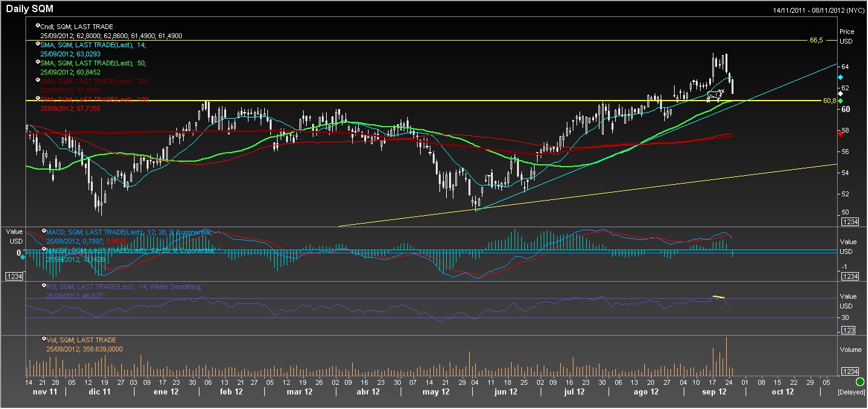
Task: Click the 1234 box in the Volume pane
Action: click(x=850, y=371)
